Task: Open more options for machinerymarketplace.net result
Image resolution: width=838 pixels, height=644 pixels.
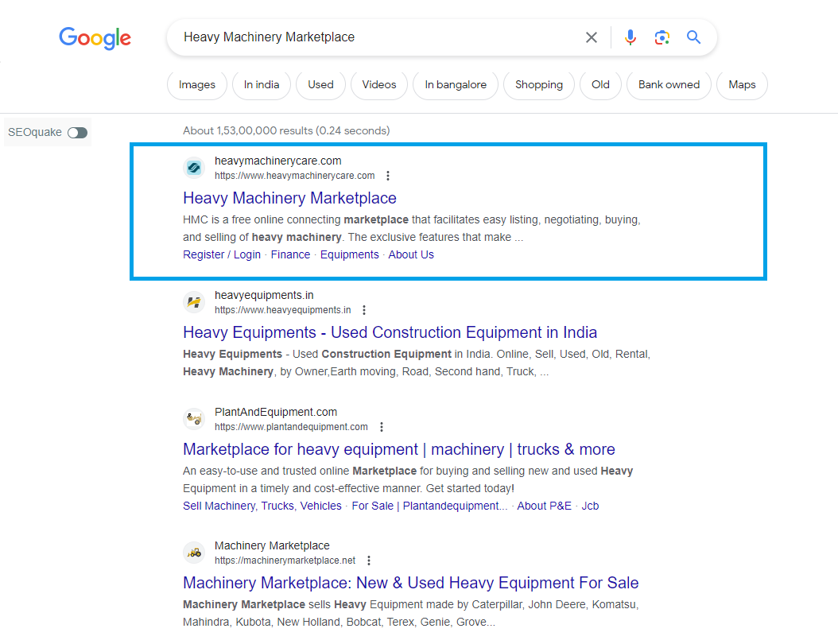Action: tap(369, 561)
